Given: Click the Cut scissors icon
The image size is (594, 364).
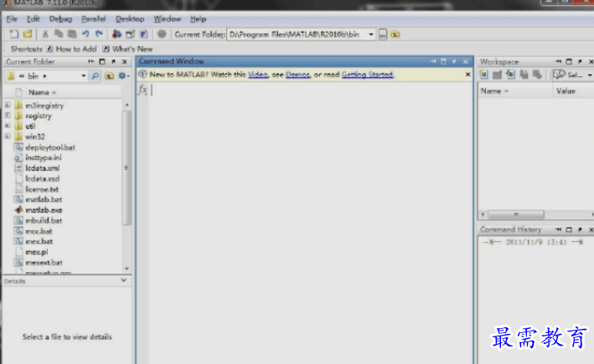Looking at the screenshot, I should pyautogui.click(x=45, y=34).
